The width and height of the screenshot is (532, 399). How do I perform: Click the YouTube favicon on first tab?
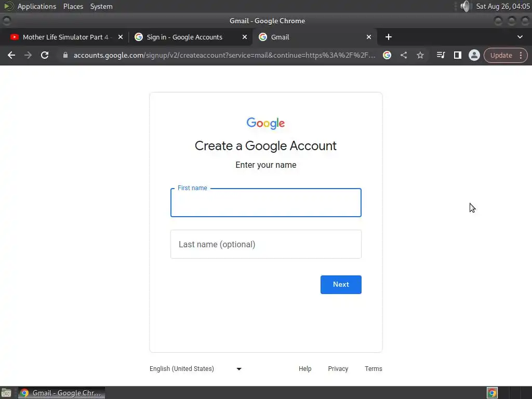[14, 37]
